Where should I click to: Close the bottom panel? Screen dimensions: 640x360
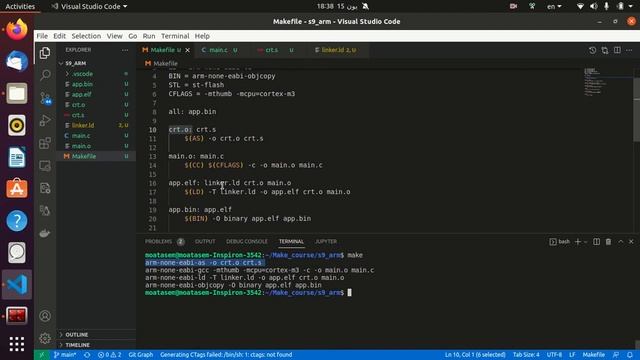(631, 242)
